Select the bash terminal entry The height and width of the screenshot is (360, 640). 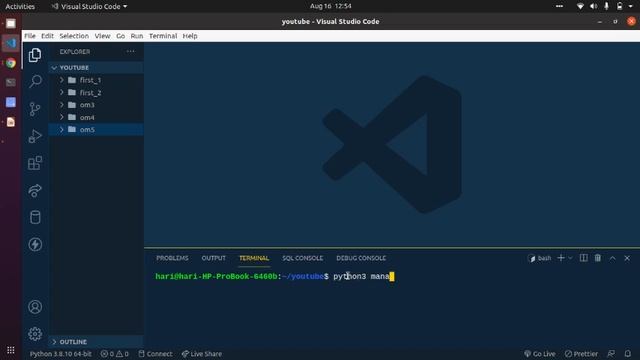tap(540, 258)
